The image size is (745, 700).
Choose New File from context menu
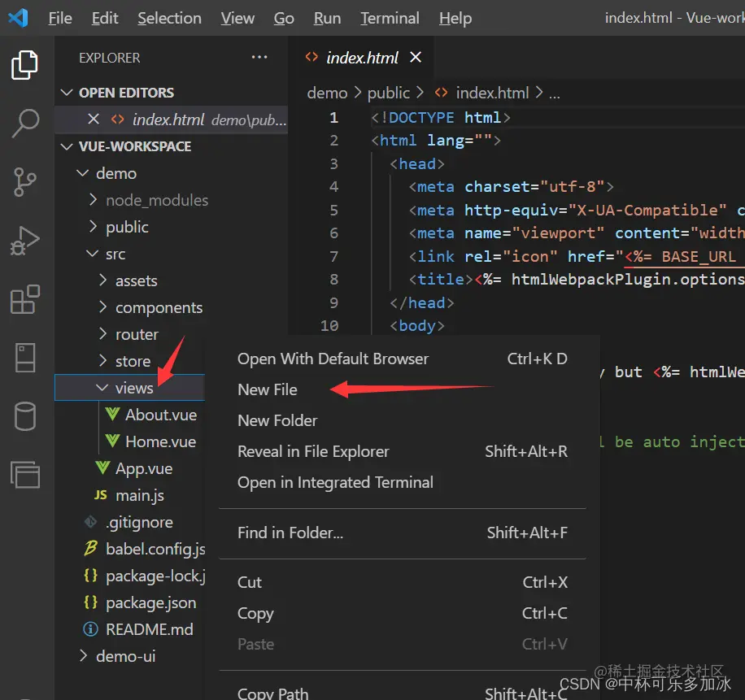pyautogui.click(x=403, y=389)
